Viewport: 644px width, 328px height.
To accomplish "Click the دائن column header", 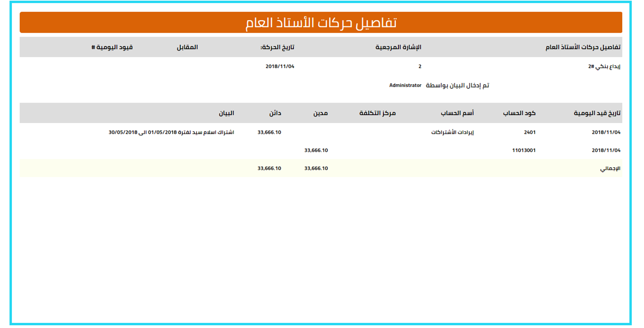I will [275, 113].
